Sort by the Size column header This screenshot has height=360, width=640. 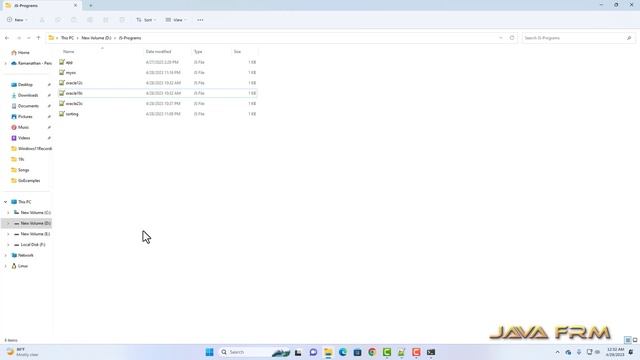(237, 51)
